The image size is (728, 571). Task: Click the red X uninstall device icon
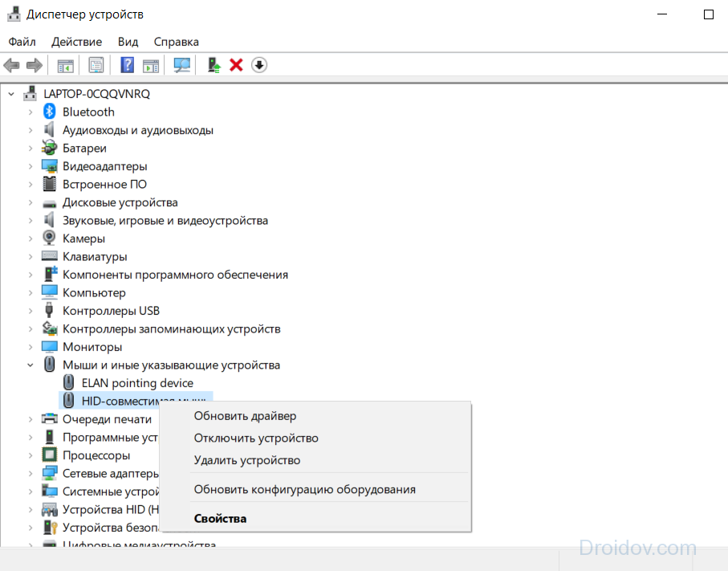click(236, 65)
